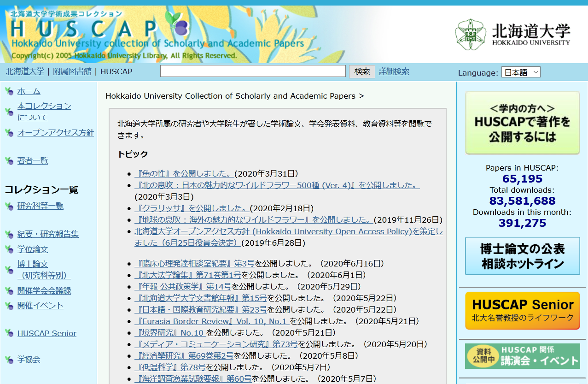
Task: Click berry bullet icon beside 開催イベント
Action: (9, 306)
